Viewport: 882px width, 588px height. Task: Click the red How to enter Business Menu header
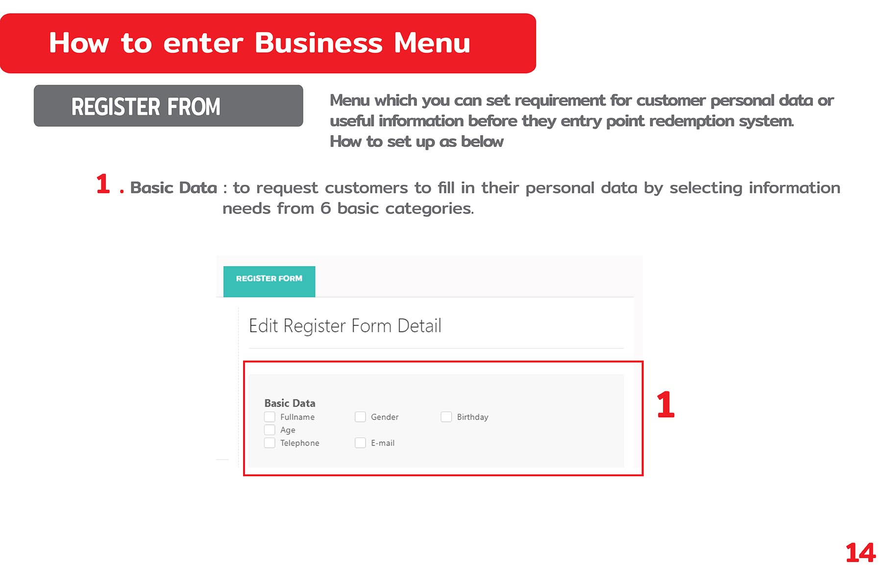(267, 43)
